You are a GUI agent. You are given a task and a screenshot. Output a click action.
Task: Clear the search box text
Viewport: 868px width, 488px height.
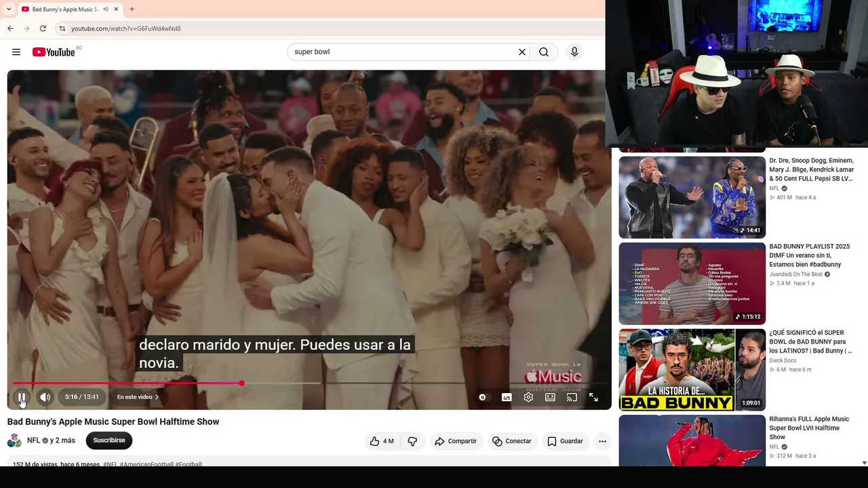[522, 52]
